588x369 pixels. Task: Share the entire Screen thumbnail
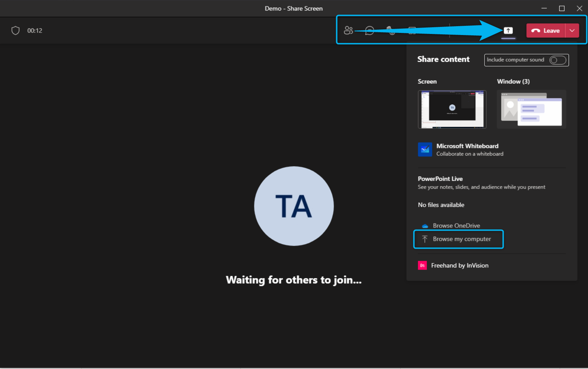[x=452, y=109]
